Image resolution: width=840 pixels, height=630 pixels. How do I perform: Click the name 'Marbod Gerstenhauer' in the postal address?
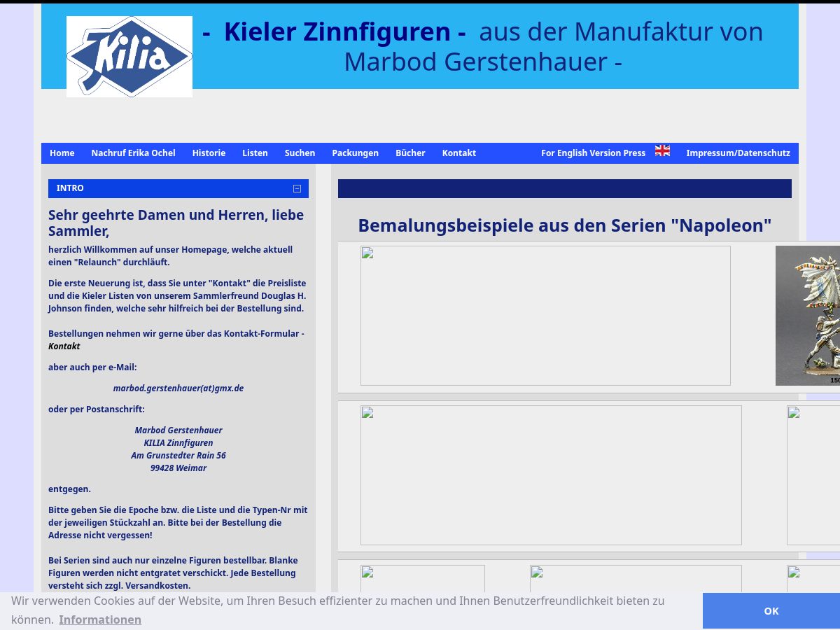point(178,430)
